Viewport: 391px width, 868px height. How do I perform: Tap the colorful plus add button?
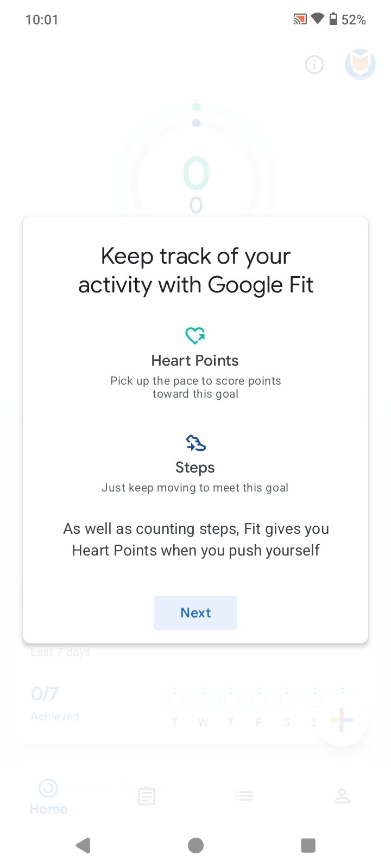342,720
